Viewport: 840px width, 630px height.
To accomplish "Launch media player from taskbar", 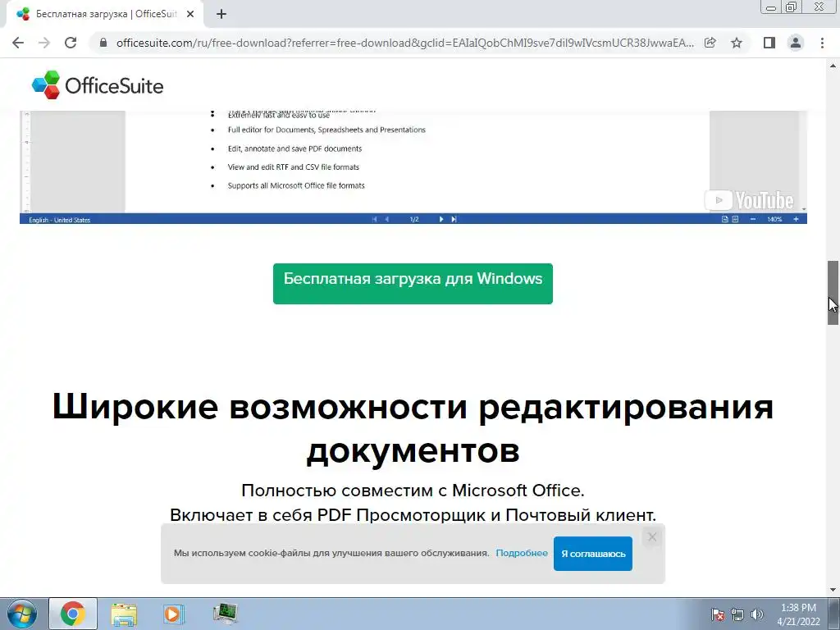I will 172,614.
